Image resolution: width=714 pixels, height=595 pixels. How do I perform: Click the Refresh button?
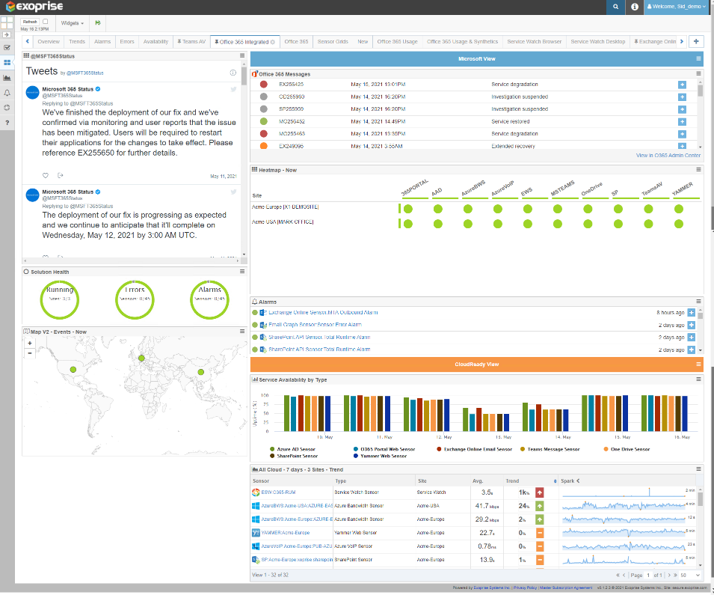[30, 21]
